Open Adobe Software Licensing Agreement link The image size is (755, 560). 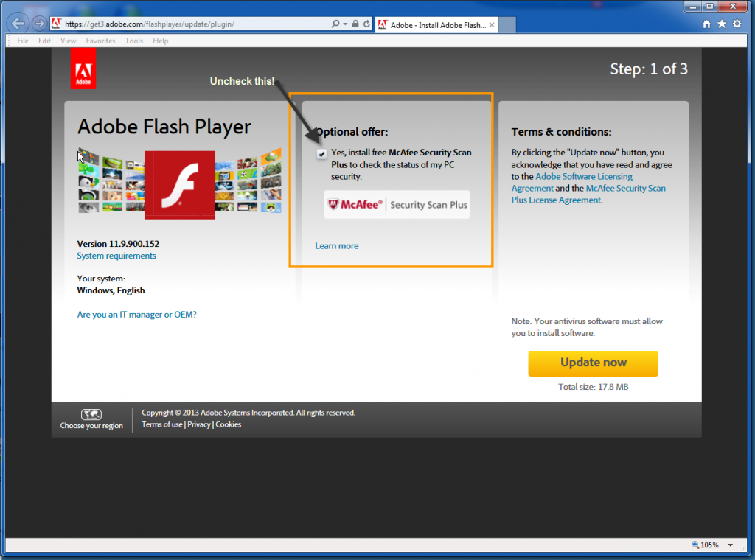(x=572, y=182)
